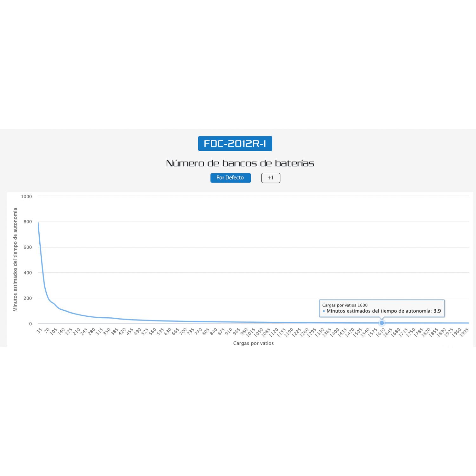Image resolution: width=476 pixels, height=476 pixels.
Task: Click the 'Número de bancos de baterías' heading
Action: click(x=240, y=163)
